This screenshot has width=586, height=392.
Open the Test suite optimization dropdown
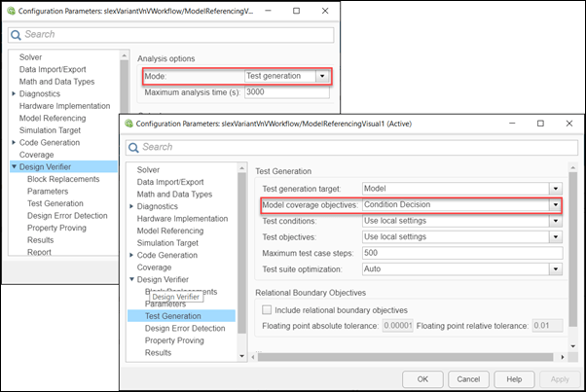point(556,269)
